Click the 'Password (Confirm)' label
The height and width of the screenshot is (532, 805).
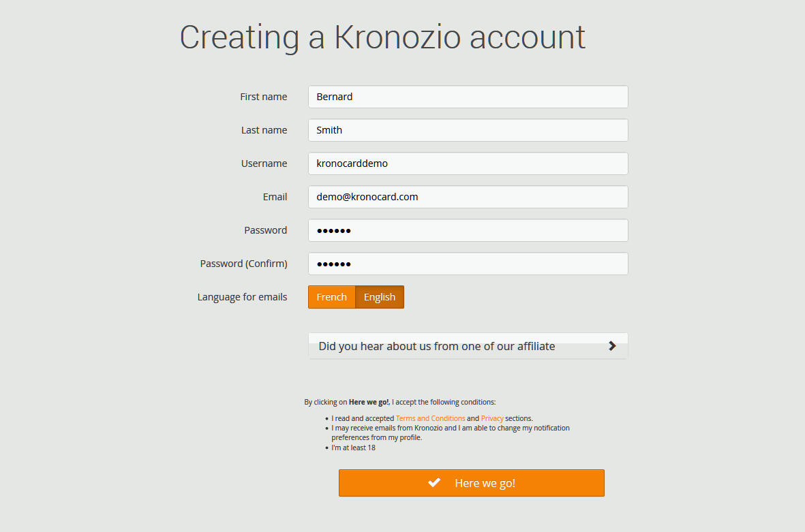(243, 264)
